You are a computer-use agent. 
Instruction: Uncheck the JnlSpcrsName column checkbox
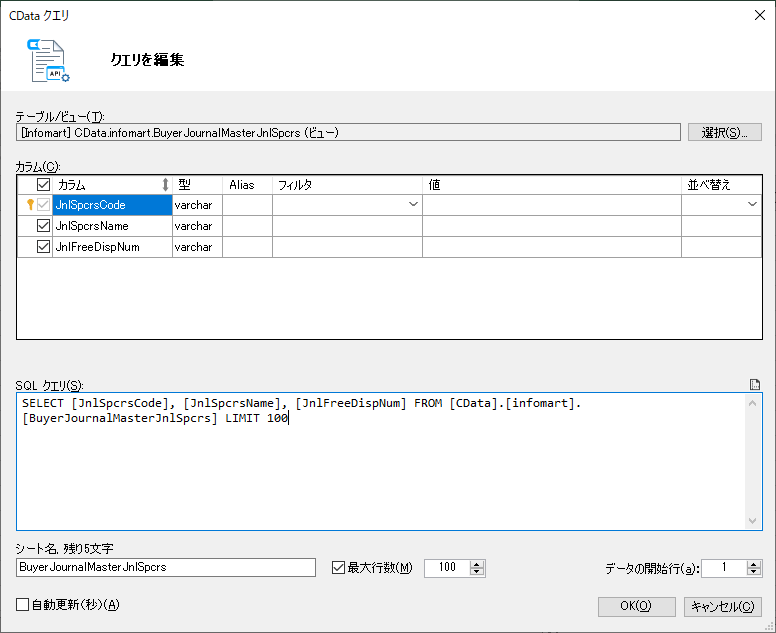click(44, 226)
